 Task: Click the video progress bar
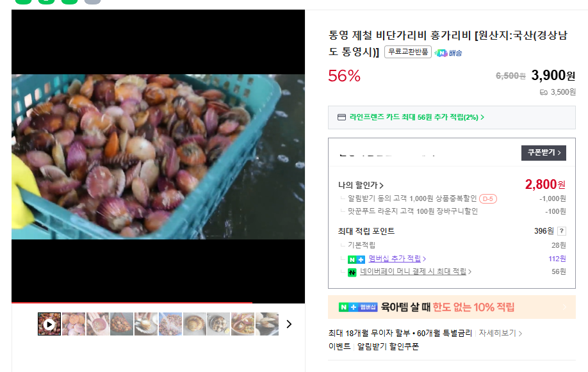coord(158,302)
